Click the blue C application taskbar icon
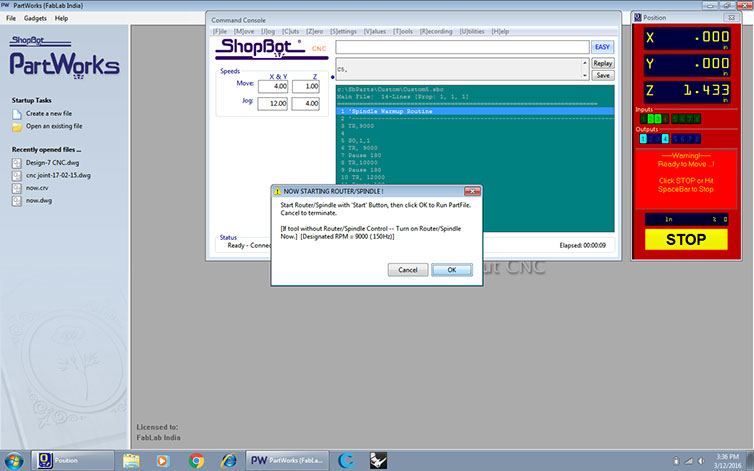 pos(346,461)
